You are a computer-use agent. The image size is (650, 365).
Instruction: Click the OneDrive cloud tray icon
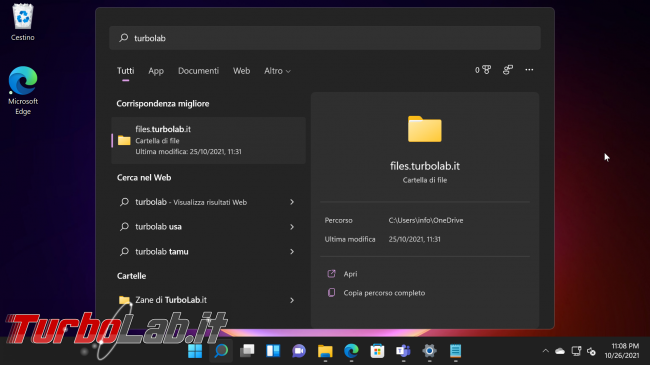560,351
